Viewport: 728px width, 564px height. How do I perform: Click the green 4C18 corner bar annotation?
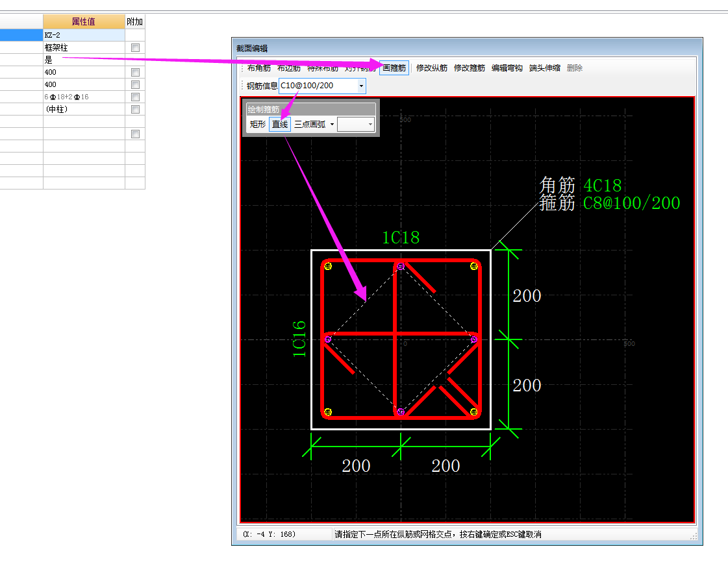click(602, 186)
